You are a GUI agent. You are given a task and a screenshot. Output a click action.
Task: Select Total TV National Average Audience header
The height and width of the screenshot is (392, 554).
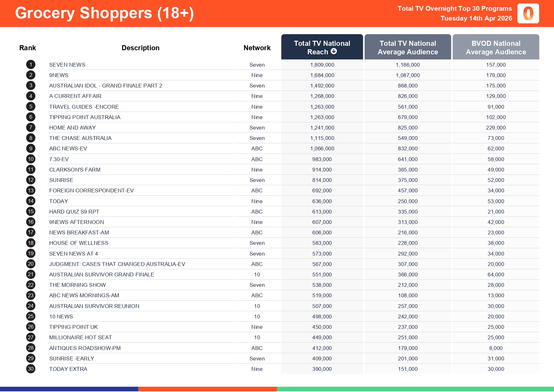[x=407, y=47]
